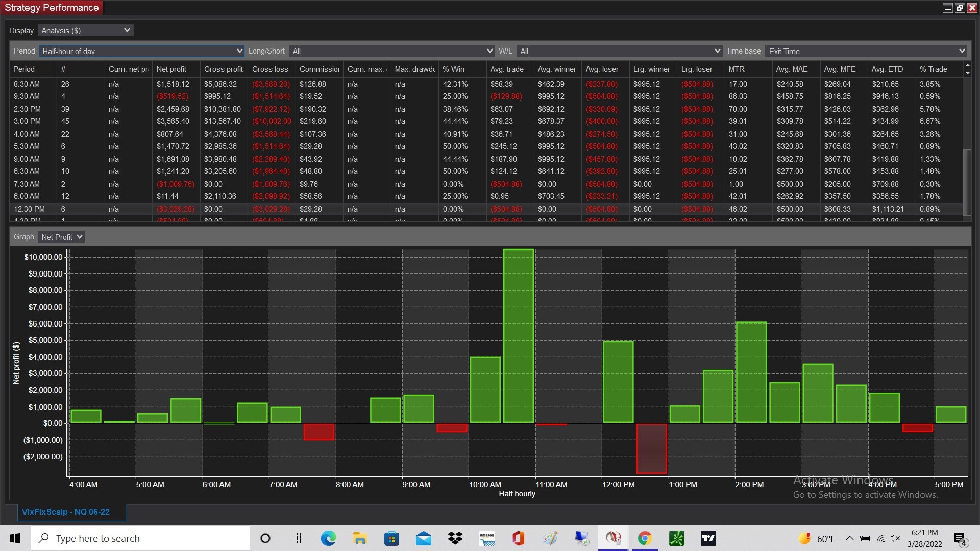980x551 pixels.
Task: Click the % Win column header
Action: [x=453, y=69]
